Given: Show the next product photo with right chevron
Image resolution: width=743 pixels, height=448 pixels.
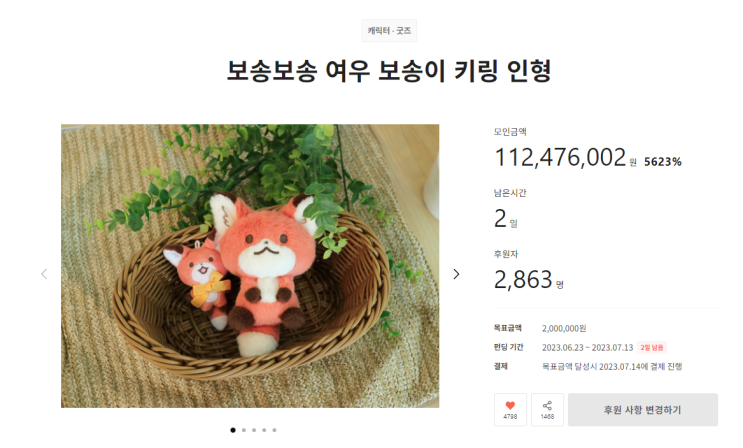Looking at the screenshot, I should (x=456, y=274).
